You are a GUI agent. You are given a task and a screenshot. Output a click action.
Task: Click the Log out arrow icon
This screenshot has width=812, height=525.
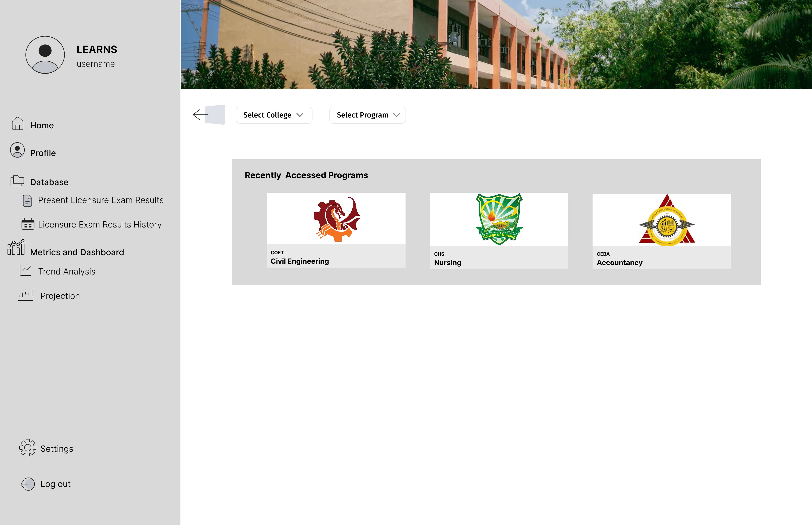(x=27, y=484)
